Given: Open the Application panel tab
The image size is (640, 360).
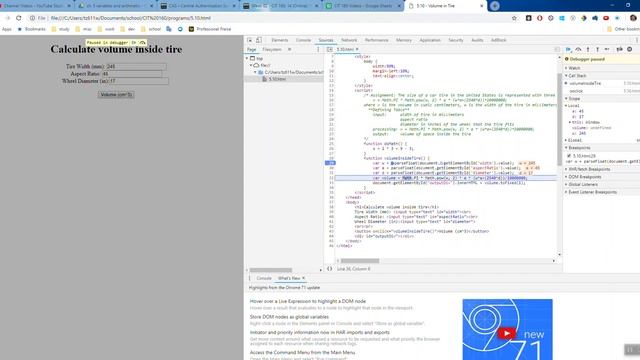Looking at the screenshot, I should point(430,40).
